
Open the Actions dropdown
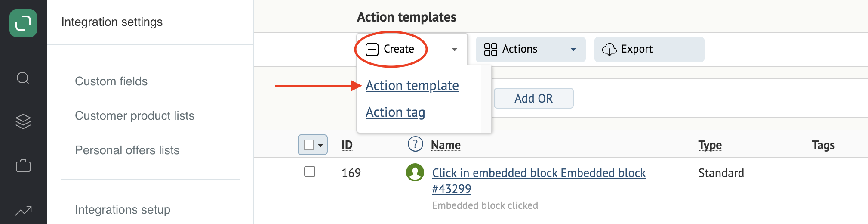530,50
